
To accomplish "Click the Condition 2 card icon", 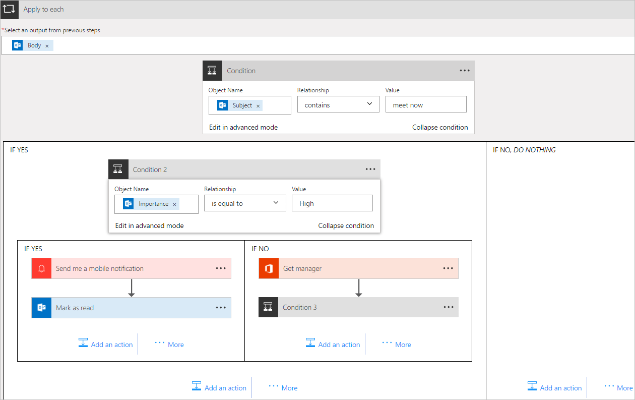I will tap(118, 169).
